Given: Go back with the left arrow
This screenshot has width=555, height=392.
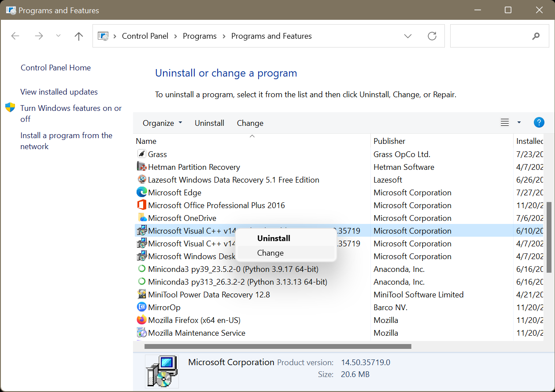Looking at the screenshot, I should [15, 36].
